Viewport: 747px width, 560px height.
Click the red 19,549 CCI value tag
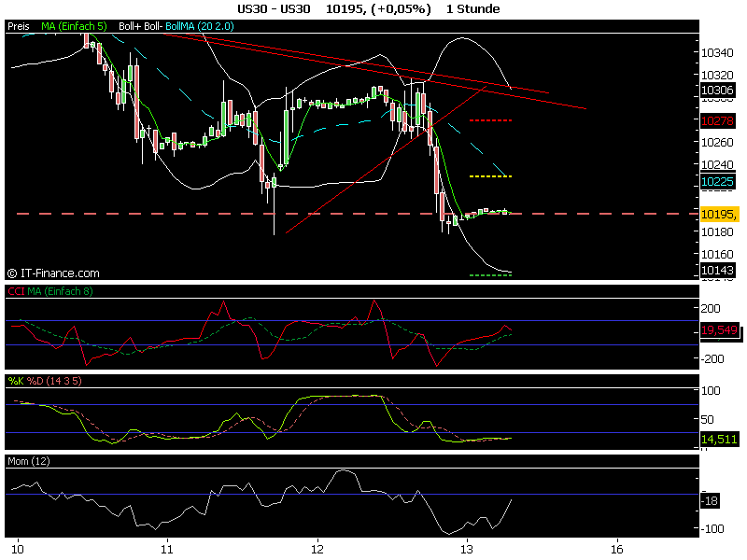pos(719,329)
